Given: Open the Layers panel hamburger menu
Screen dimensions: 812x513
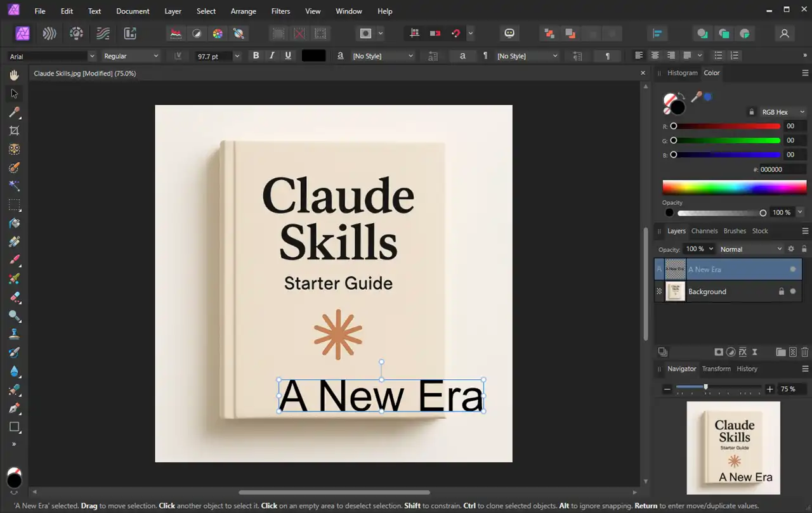Looking at the screenshot, I should coord(806,231).
